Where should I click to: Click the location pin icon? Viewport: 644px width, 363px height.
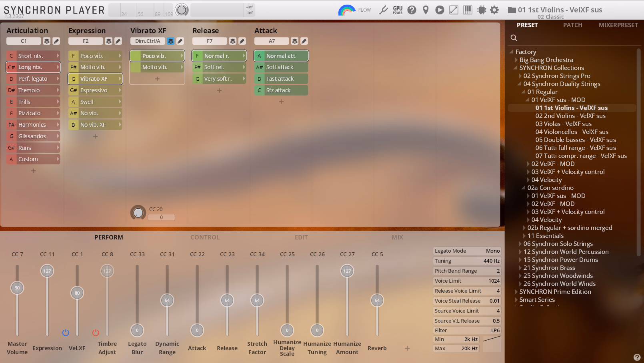pyautogui.click(x=426, y=10)
